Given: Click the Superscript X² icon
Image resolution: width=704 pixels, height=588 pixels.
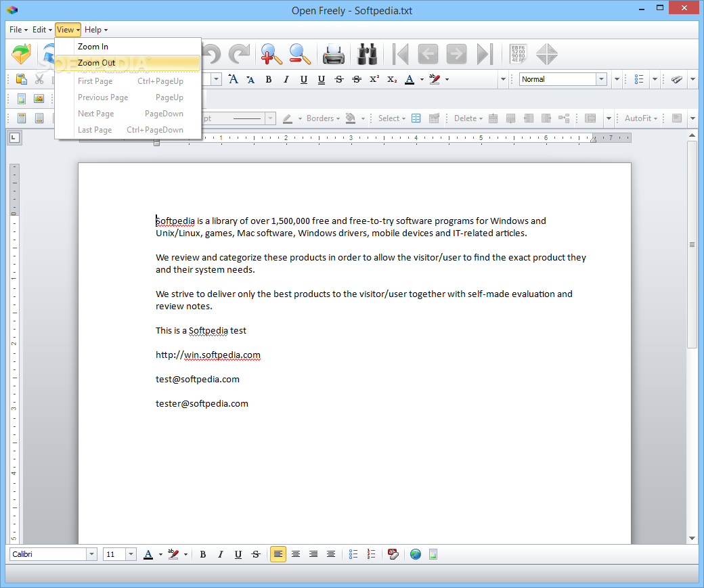Looking at the screenshot, I should [x=374, y=79].
